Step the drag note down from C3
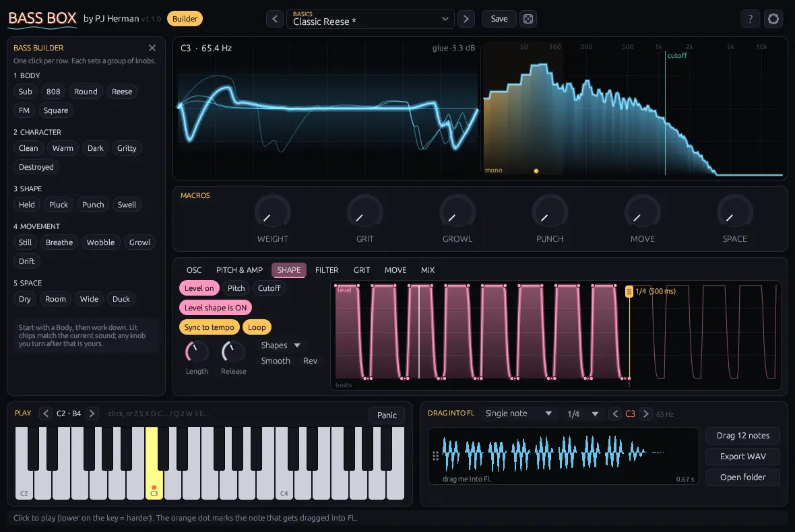 point(615,414)
